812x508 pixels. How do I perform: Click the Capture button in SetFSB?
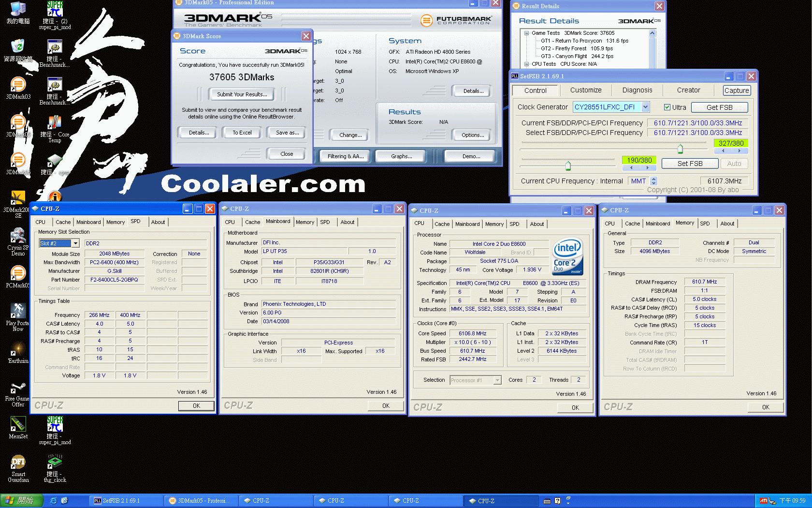[x=737, y=90]
